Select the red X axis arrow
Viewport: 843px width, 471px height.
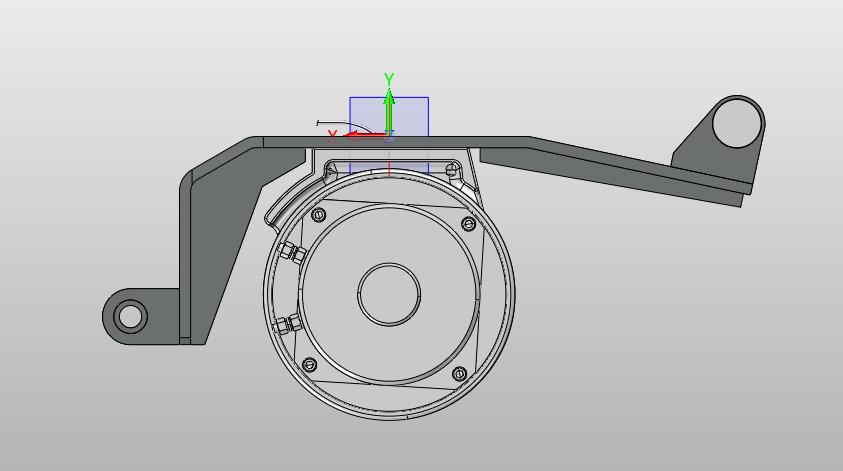pyautogui.click(x=366, y=134)
